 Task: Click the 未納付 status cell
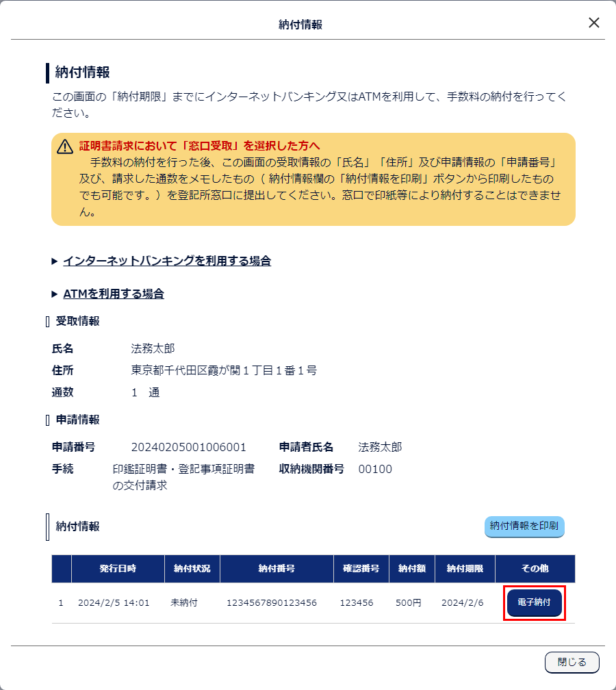coord(184,603)
